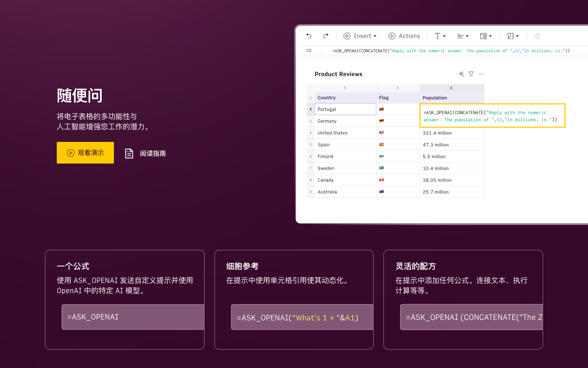Select row number 5 for Spain
Viewport: 588px width, 368px height.
point(310,144)
